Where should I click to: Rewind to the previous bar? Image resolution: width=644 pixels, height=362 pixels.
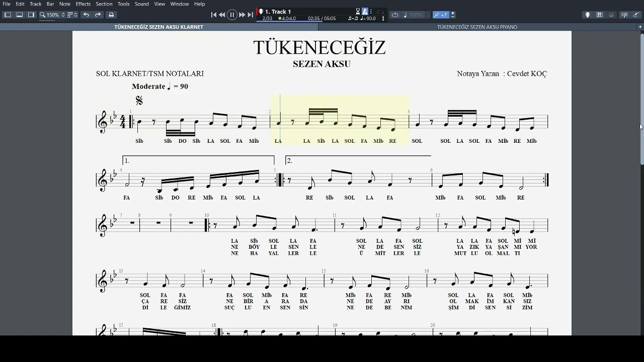click(x=222, y=15)
